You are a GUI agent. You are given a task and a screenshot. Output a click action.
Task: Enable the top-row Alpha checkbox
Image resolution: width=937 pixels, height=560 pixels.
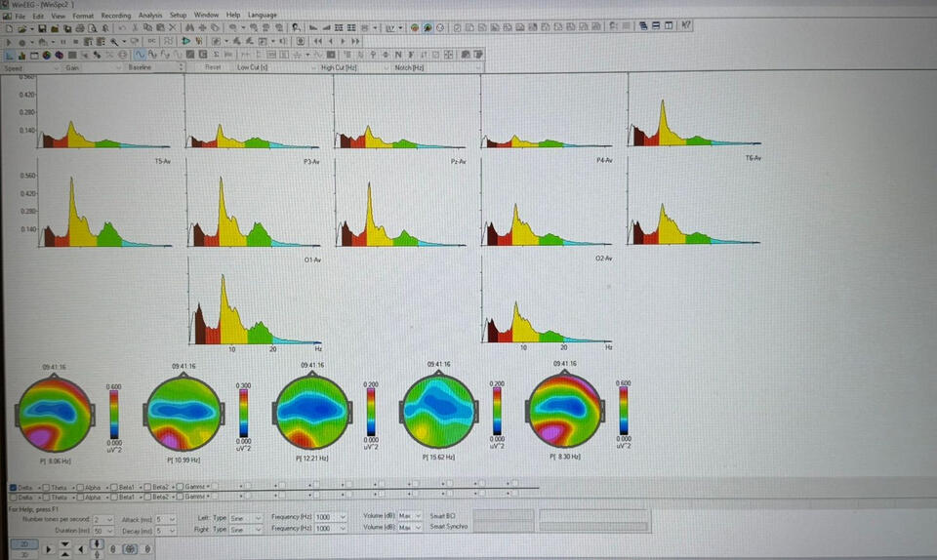click(x=80, y=487)
